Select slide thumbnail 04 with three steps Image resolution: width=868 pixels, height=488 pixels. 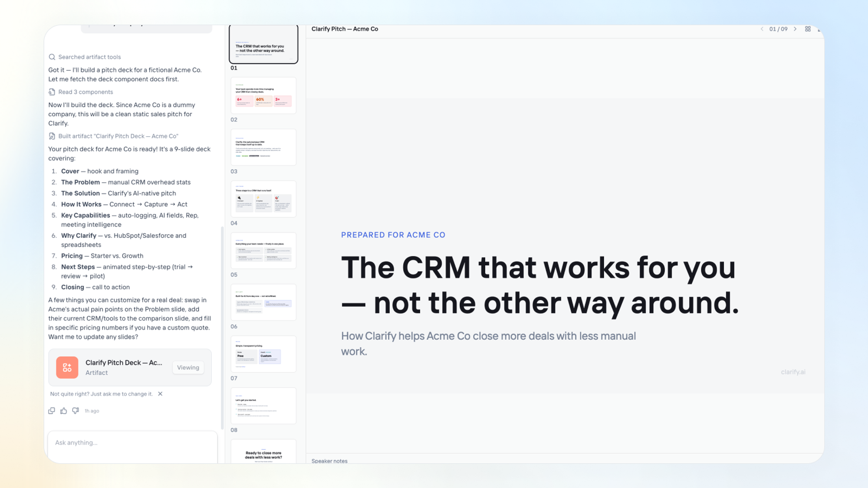[x=263, y=199]
